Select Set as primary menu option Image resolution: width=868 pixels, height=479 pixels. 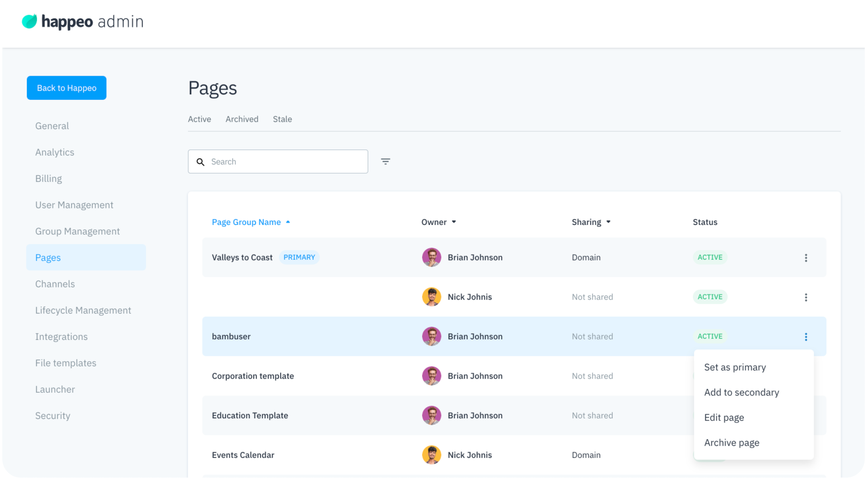[x=735, y=367]
